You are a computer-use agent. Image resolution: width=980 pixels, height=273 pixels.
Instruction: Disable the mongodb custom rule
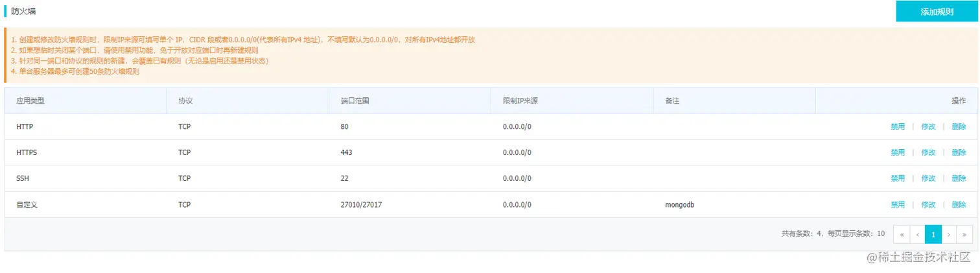pyautogui.click(x=897, y=204)
